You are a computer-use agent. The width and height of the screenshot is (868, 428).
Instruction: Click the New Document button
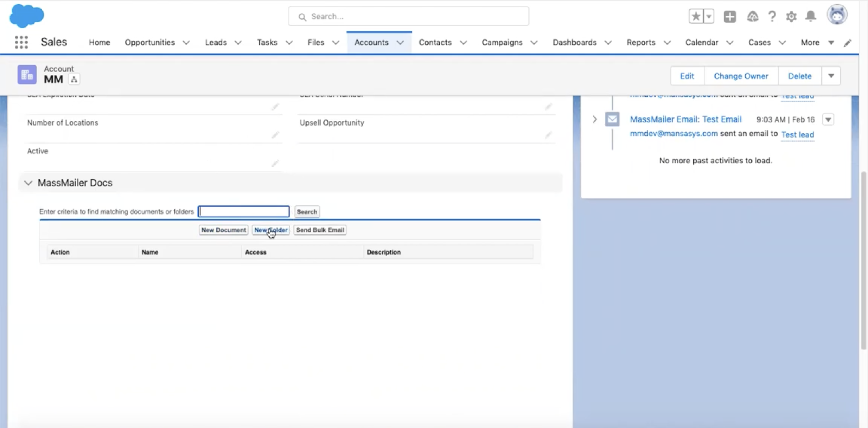coord(224,230)
